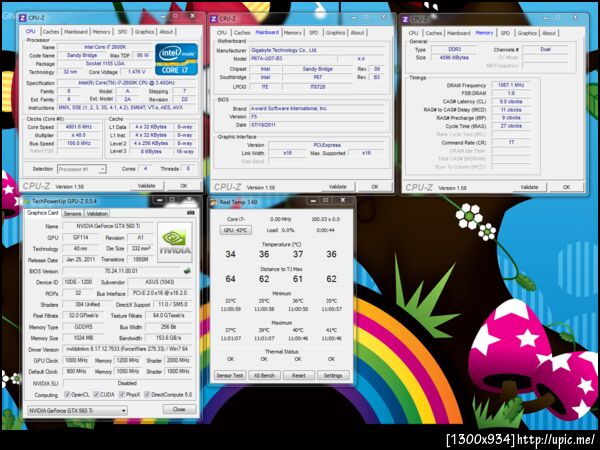600x450 pixels.
Task: Toggle the DirectCompute 5.0 checkbox
Action: tap(147, 395)
